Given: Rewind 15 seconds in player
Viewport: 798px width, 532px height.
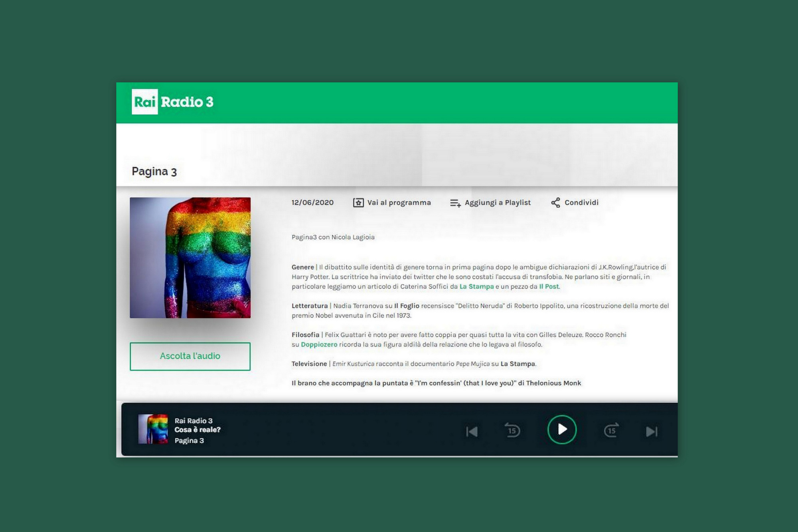Looking at the screenshot, I should (512, 430).
